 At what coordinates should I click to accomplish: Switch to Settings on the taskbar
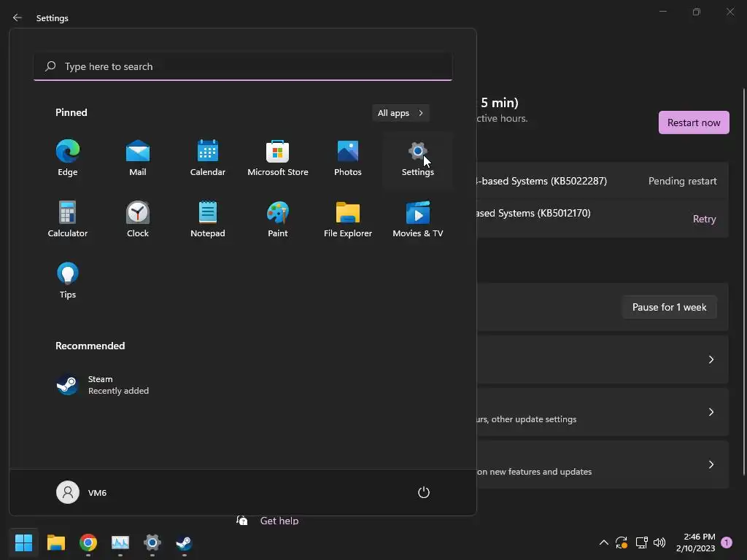tap(152, 542)
